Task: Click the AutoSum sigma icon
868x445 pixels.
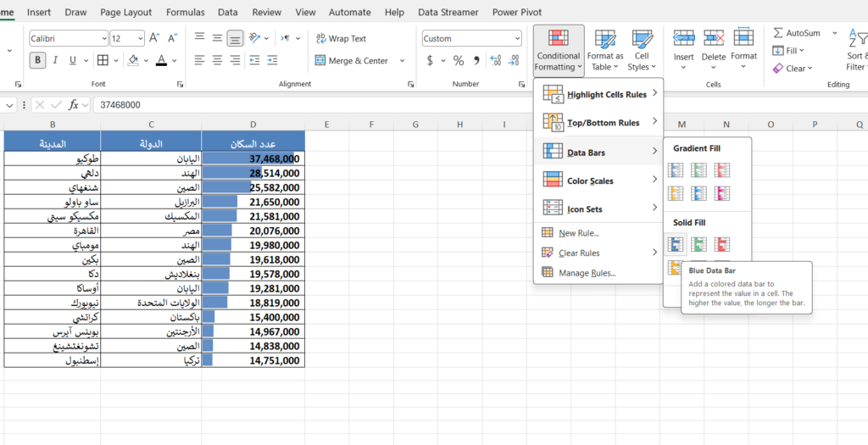Action: 778,33
